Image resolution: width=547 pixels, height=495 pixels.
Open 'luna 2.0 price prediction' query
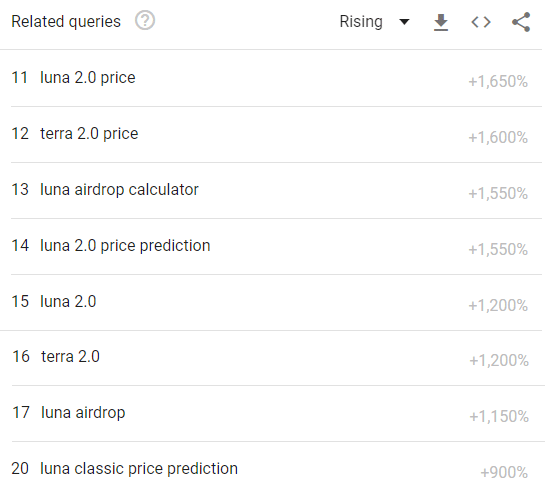pyautogui.click(x=125, y=246)
